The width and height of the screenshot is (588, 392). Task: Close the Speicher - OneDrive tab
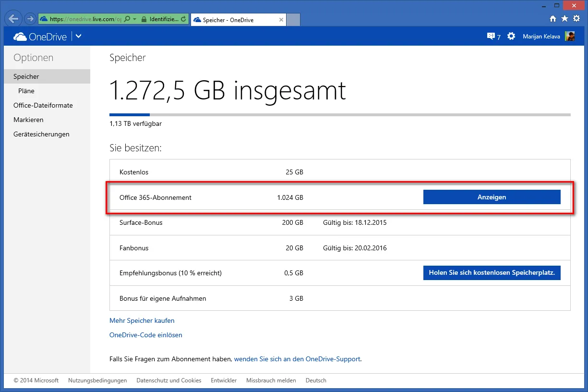click(x=281, y=20)
